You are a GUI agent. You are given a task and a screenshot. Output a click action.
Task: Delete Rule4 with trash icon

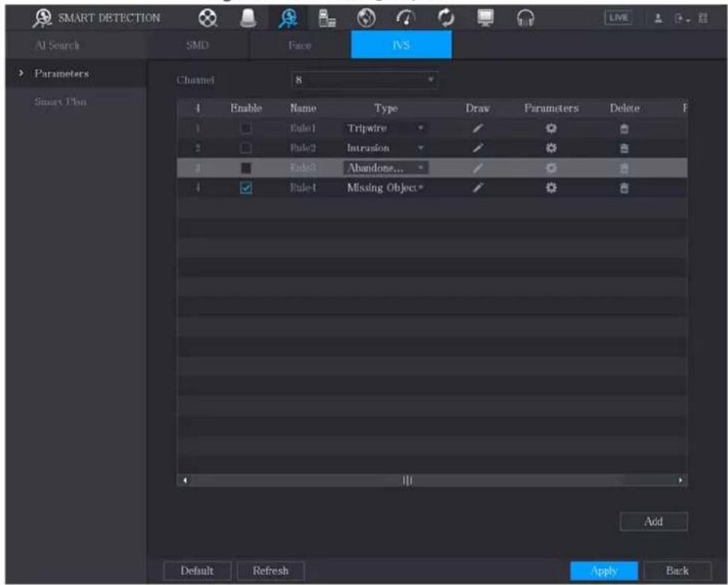coord(624,188)
